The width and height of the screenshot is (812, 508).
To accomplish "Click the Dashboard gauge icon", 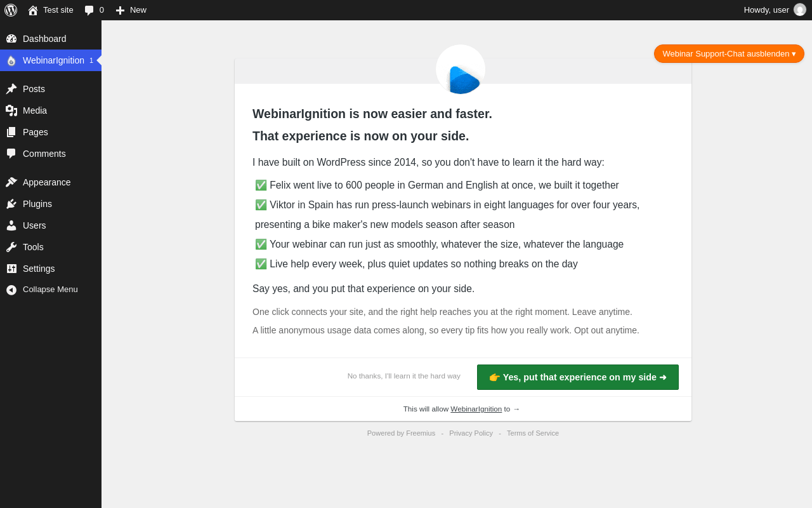I will tap(11, 39).
